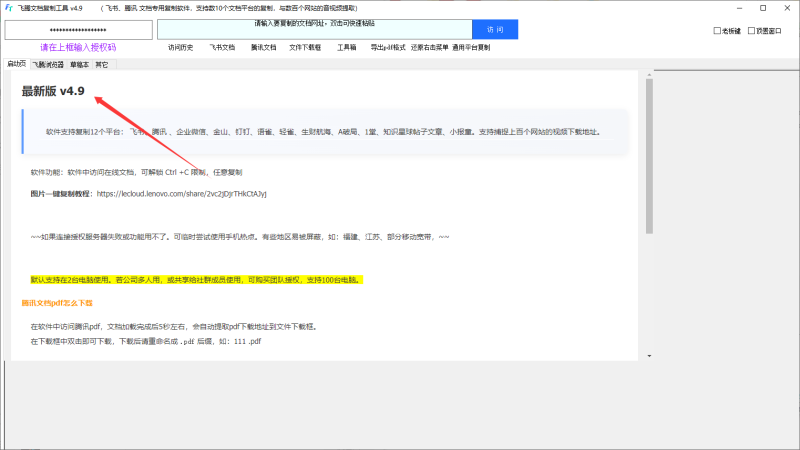Viewport: 800px width, 450px height.
Task: Open the lecloud.lenovo.com tutorial link
Action: [181, 193]
